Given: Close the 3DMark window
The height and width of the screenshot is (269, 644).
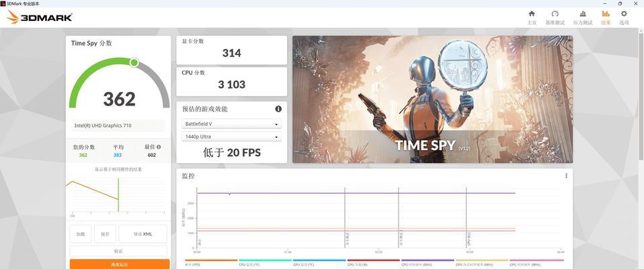Looking at the screenshot, I should click(636, 3).
